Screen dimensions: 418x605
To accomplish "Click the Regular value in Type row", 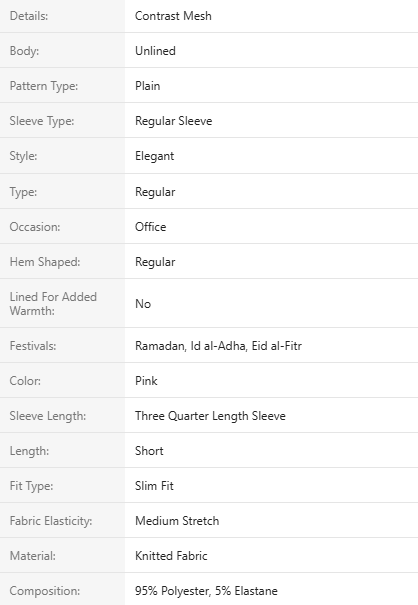I will tap(155, 192).
